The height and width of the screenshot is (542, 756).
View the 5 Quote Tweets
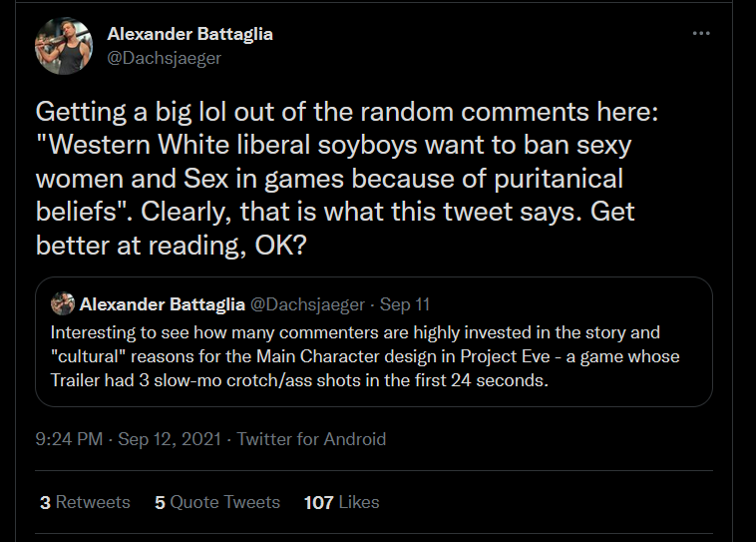[x=217, y=502]
